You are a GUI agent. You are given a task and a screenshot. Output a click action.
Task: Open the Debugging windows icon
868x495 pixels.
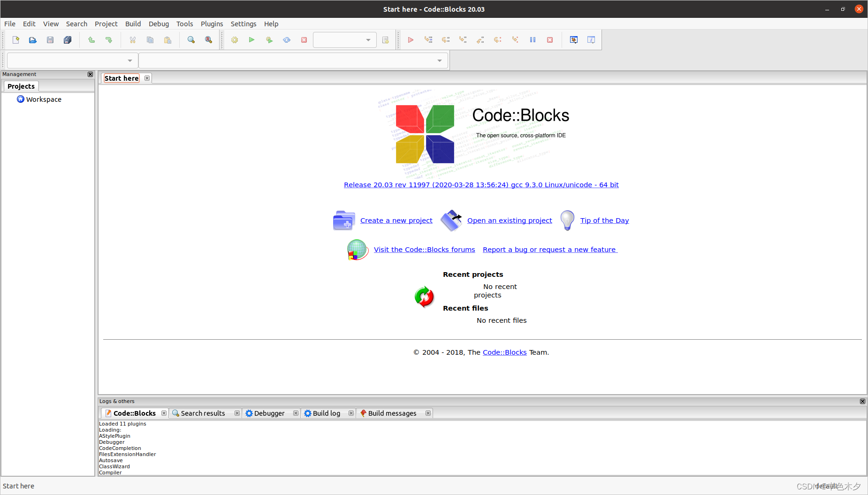point(574,40)
